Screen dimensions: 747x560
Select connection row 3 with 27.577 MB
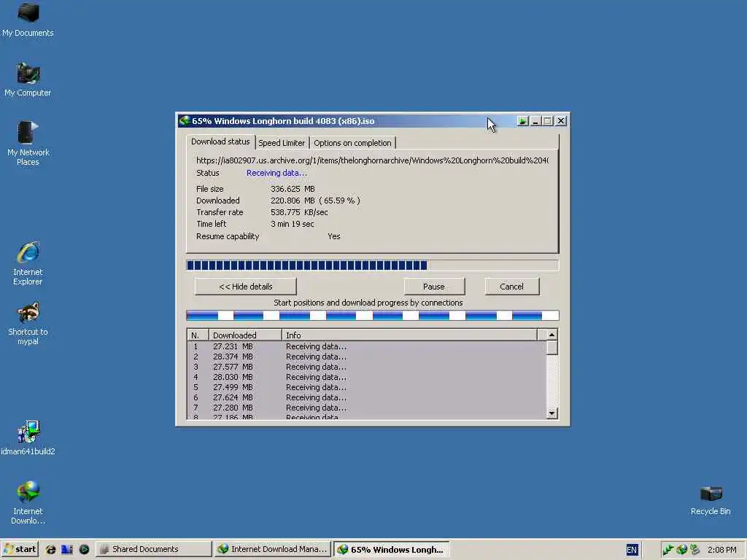[x=367, y=367]
